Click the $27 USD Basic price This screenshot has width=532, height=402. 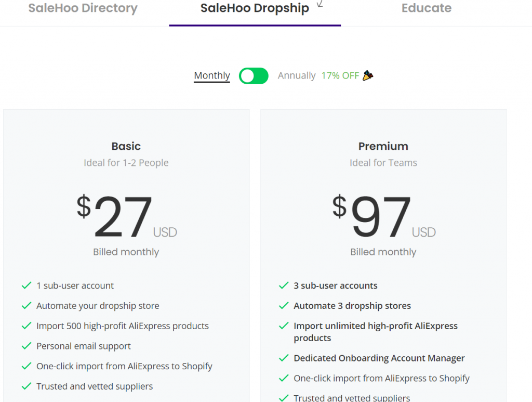127,216
